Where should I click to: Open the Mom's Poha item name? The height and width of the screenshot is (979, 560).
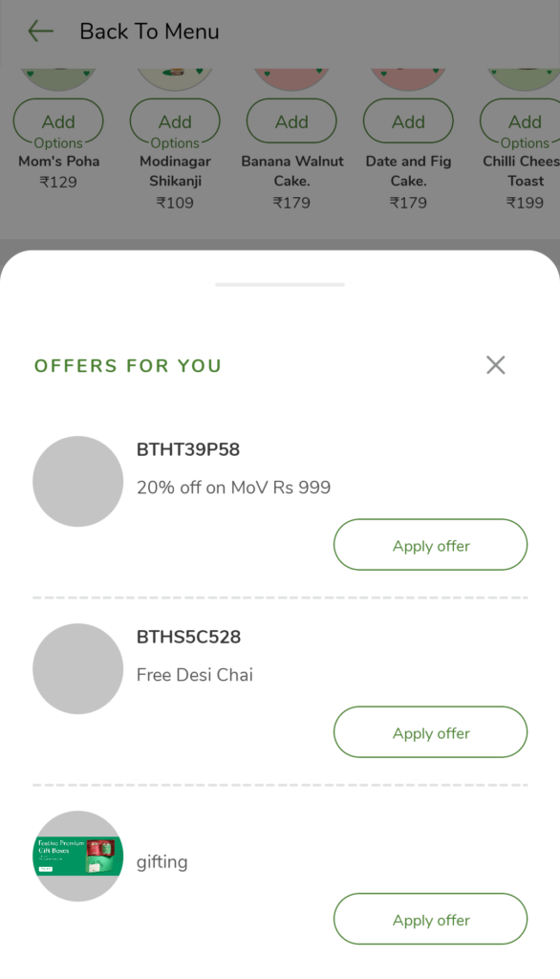click(58, 161)
